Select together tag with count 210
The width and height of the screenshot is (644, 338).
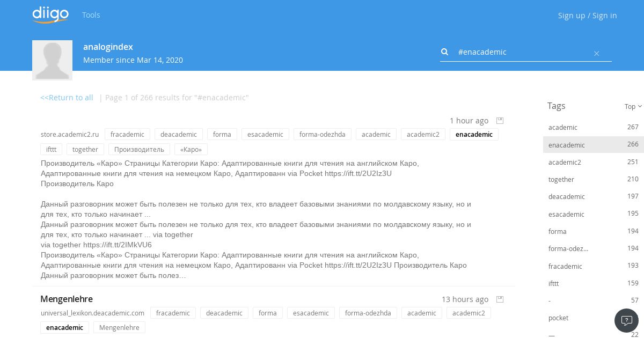pos(593,179)
